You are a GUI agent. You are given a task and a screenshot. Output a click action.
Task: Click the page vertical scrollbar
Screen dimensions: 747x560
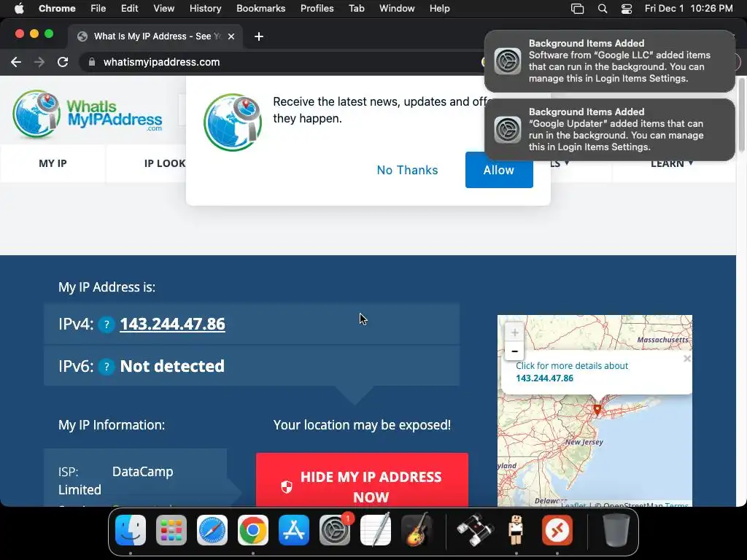741,114
